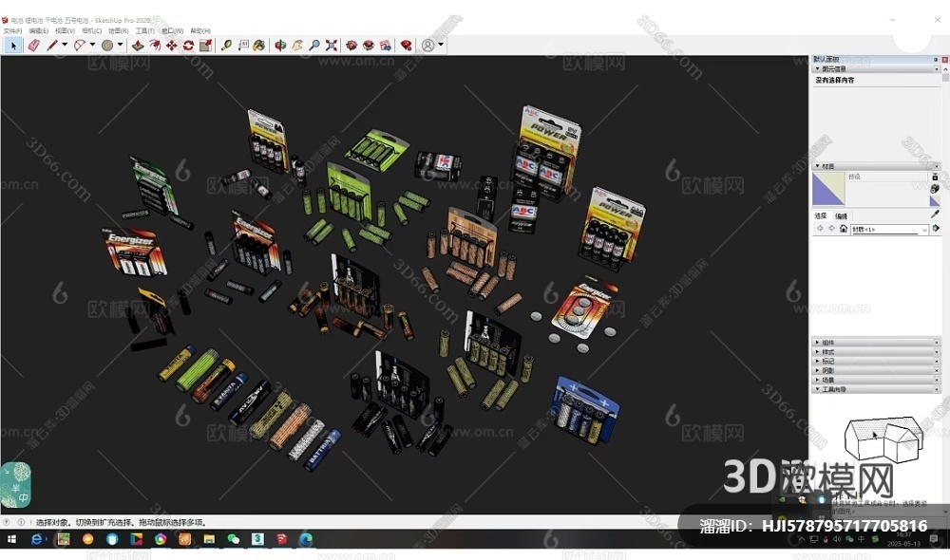Select the Tape Measure tool
This screenshot has width=950, height=560.
[227, 46]
